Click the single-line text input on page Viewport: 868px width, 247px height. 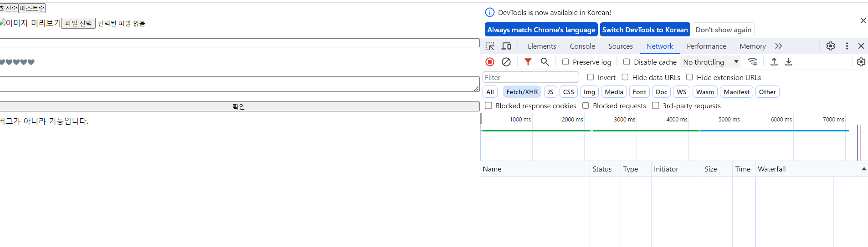[240, 43]
